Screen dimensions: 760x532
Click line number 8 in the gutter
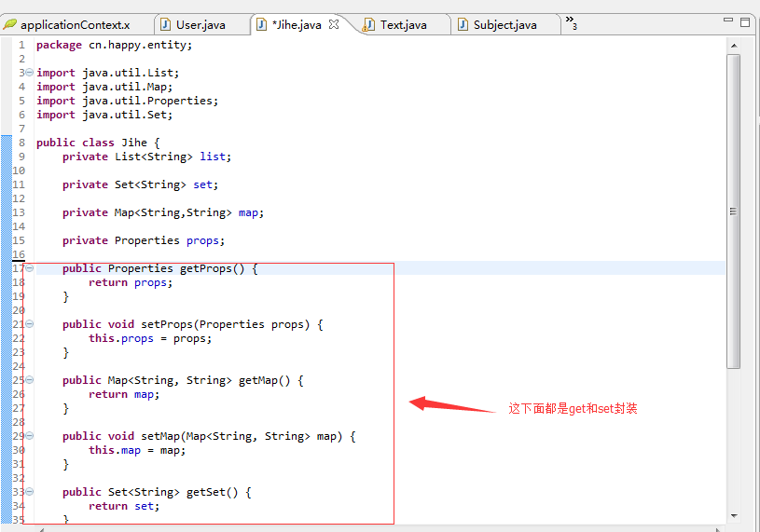point(21,143)
